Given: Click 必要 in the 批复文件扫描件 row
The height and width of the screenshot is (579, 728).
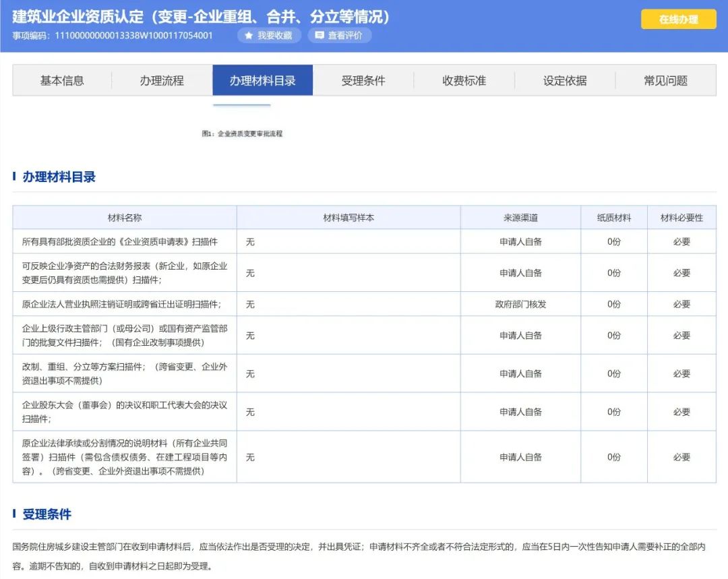Looking at the screenshot, I should 681,335.
